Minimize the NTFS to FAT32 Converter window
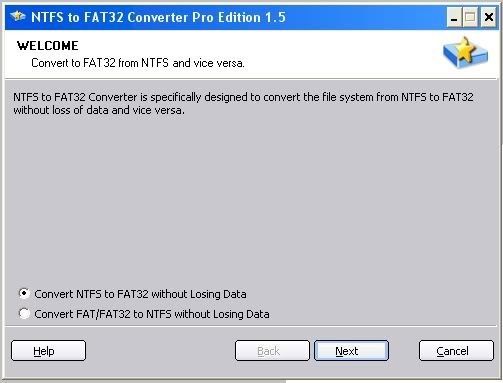The image size is (503, 383). (x=454, y=17)
